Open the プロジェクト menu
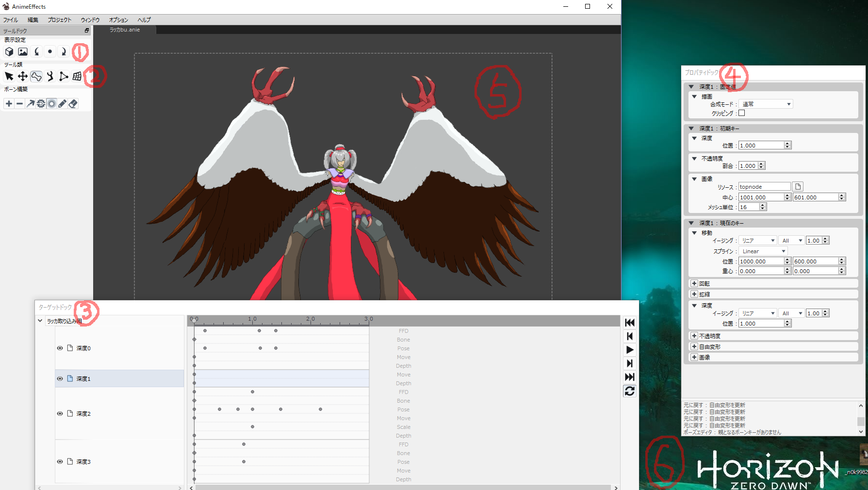Image resolution: width=868 pixels, height=490 pixels. pos(60,20)
